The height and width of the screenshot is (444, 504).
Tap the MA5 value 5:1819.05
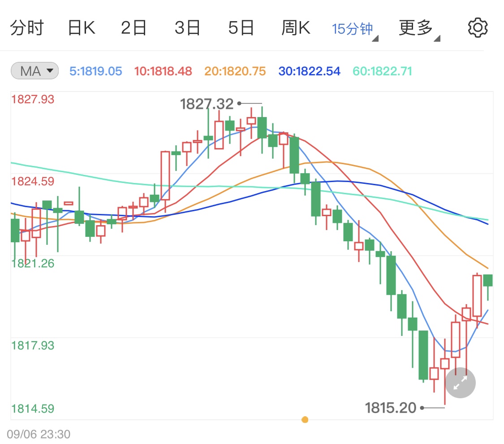click(x=96, y=71)
